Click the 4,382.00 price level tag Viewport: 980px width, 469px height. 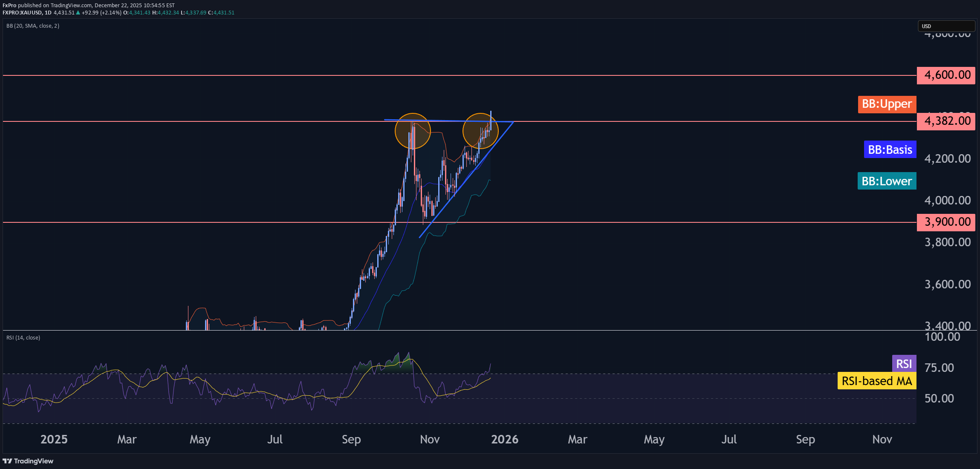(945, 121)
